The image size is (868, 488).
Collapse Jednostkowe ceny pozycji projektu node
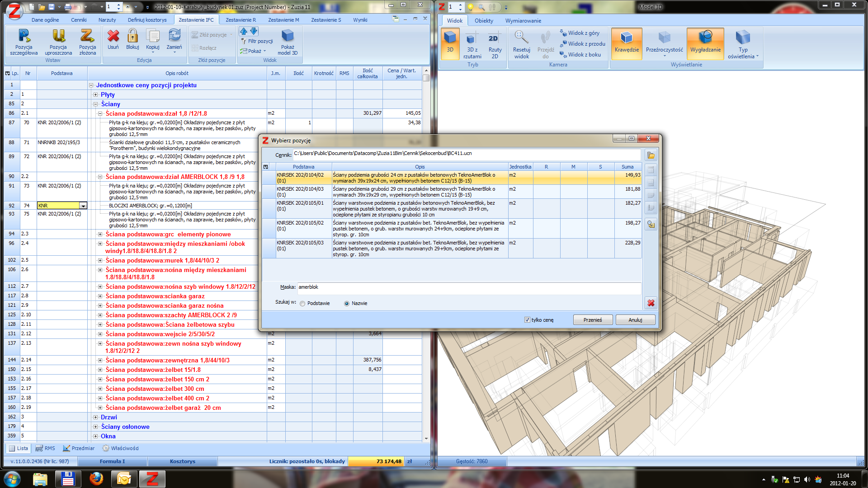[x=91, y=85]
